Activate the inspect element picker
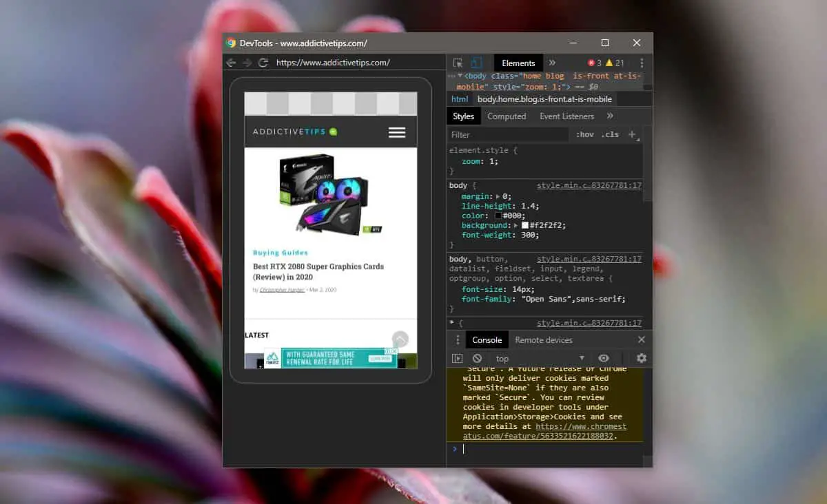This screenshot has width=827, height=504. pyautogui.click(x=458, y=63)
